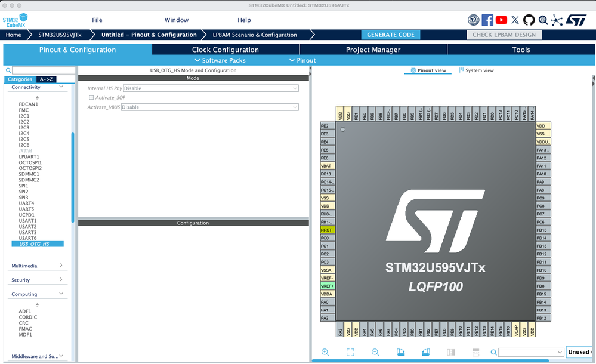This screenshot has height=364, width=596.
Task: Open the pin search combo box
Action: [531, 352]
